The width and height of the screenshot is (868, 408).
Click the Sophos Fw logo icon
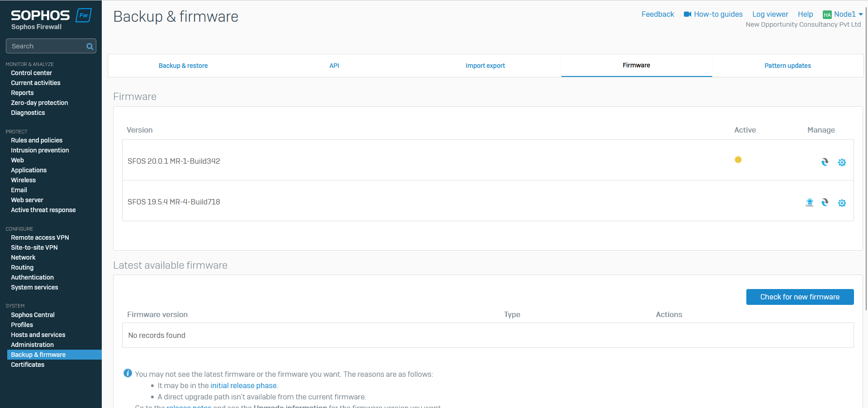[84, 15]
